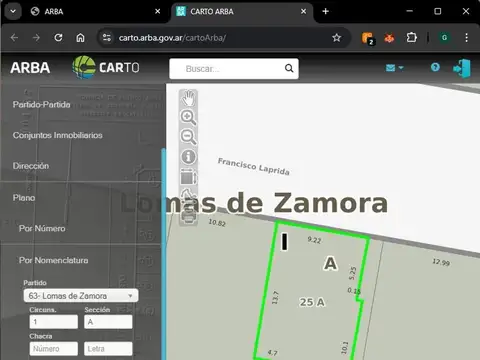Click the CARTO globe logo
This screenshot has height=360, width=480.
click(106, 67)
